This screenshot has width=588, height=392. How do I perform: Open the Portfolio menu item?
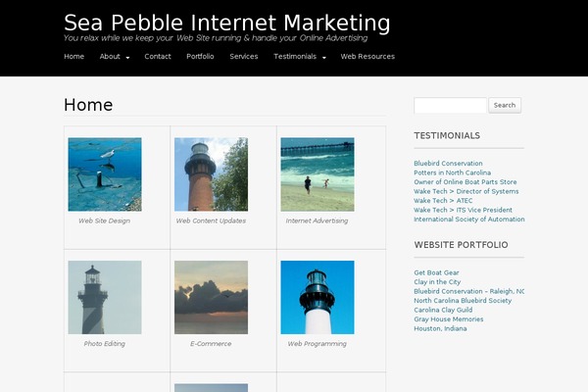(x=200, y=56)
